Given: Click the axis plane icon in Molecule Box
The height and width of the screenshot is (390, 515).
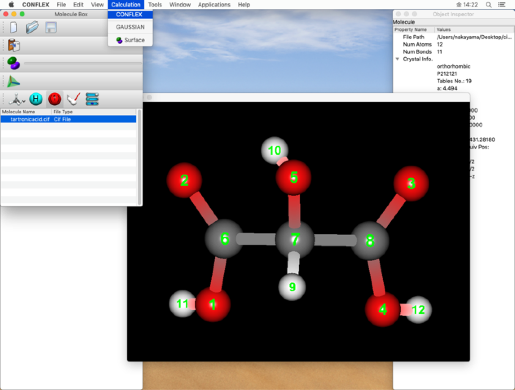Looking at the screenshot, I should click(x=14, y=81).
